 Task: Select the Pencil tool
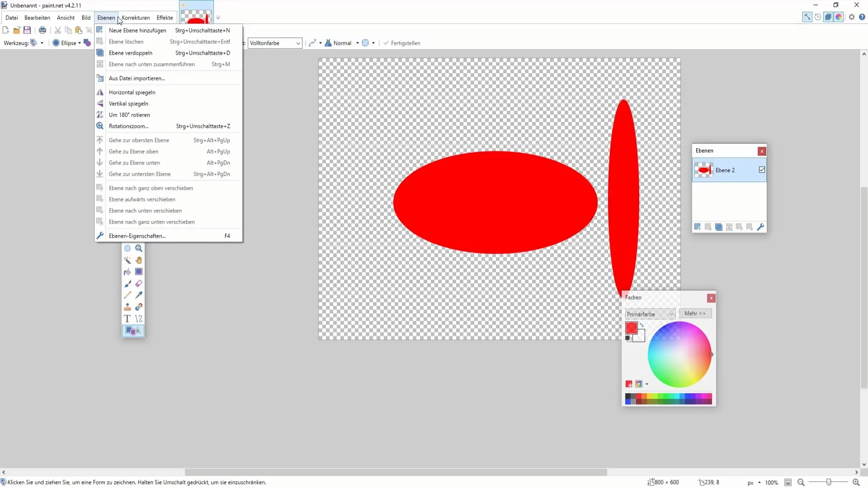click(127, 296)
